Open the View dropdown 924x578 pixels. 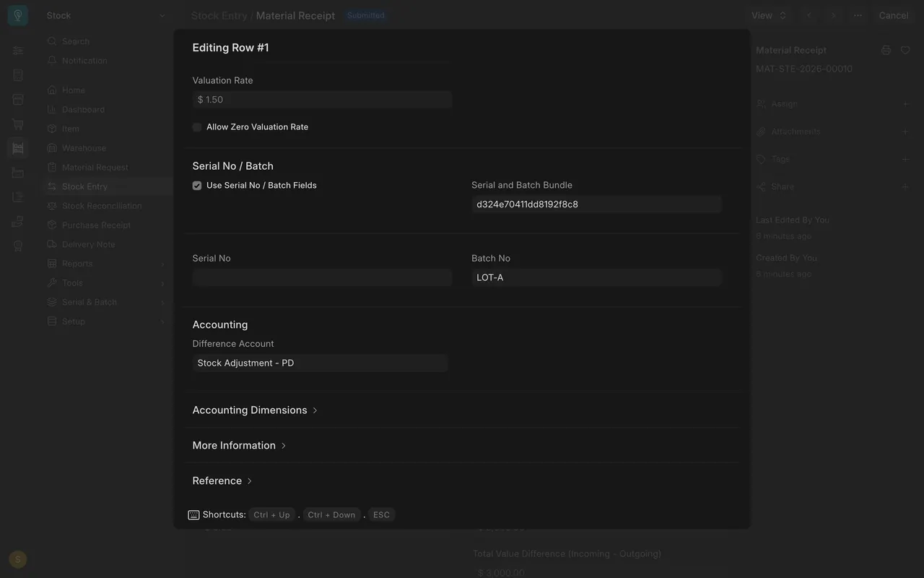pyautogui.click(x=768, y=15)
